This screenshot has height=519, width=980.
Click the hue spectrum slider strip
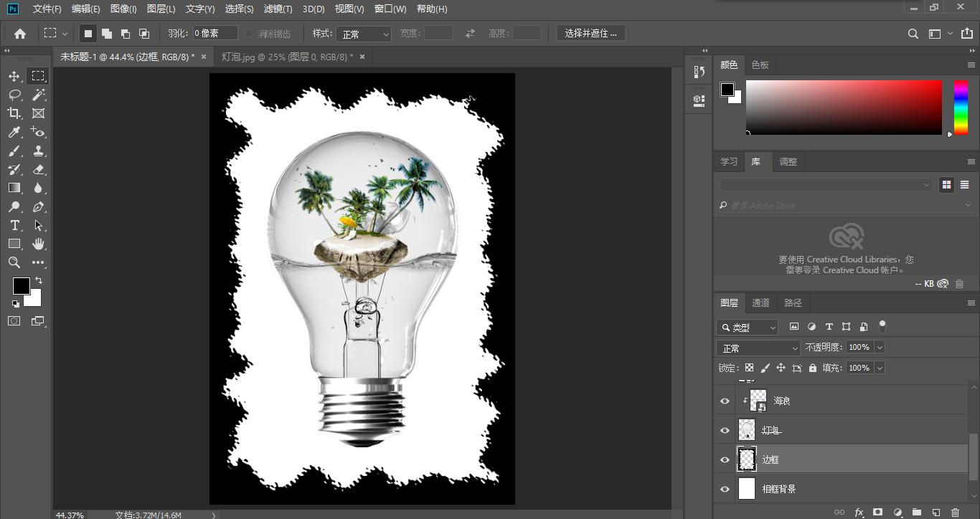pyautogui.click(x=960, y=108)
